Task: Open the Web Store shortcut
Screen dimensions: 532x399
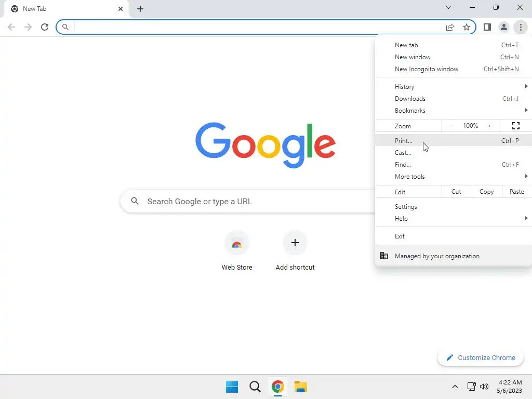Action: pyautogui.click(x=237, y=250)
